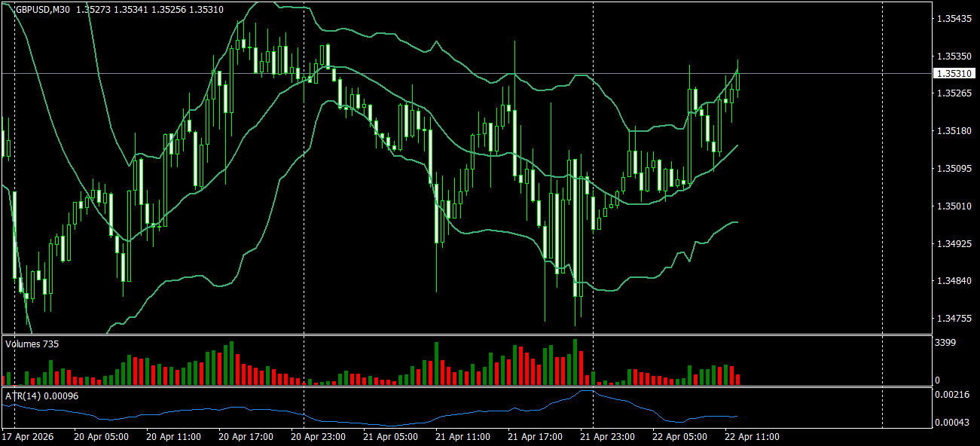Click the 1.35010 price axis label
This screenshot has height=446, width=980.
click(953, 206)
